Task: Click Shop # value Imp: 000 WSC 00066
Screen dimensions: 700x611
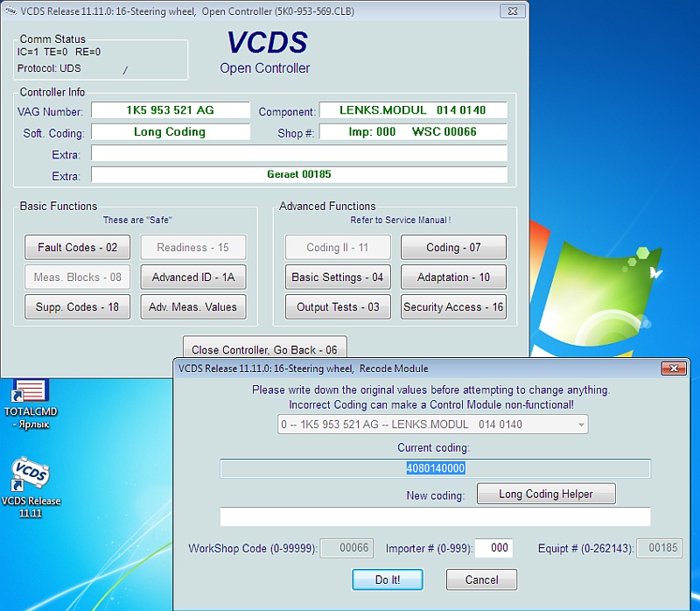Action: click(413, 132)
